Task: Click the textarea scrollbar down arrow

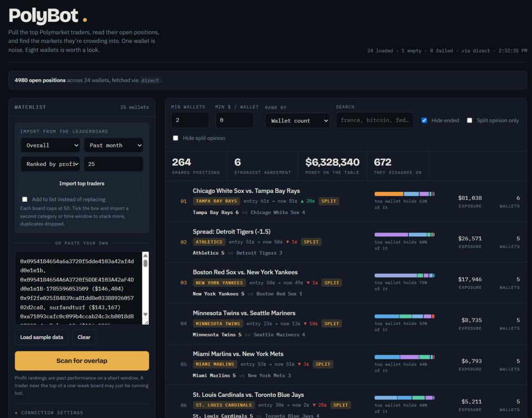Action: point(146,315)
